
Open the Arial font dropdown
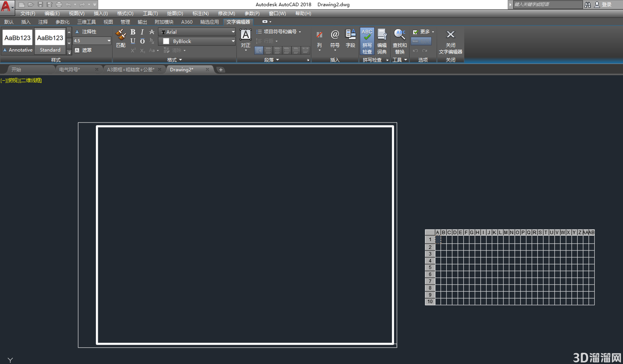[198, 32]
